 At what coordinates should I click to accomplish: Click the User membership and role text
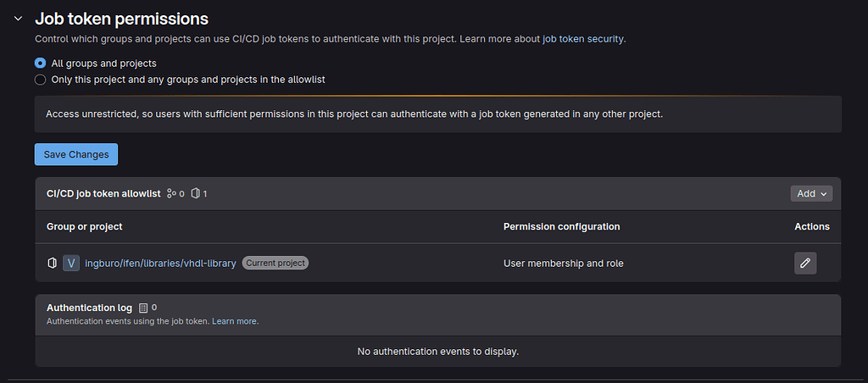tap(563, 264)
